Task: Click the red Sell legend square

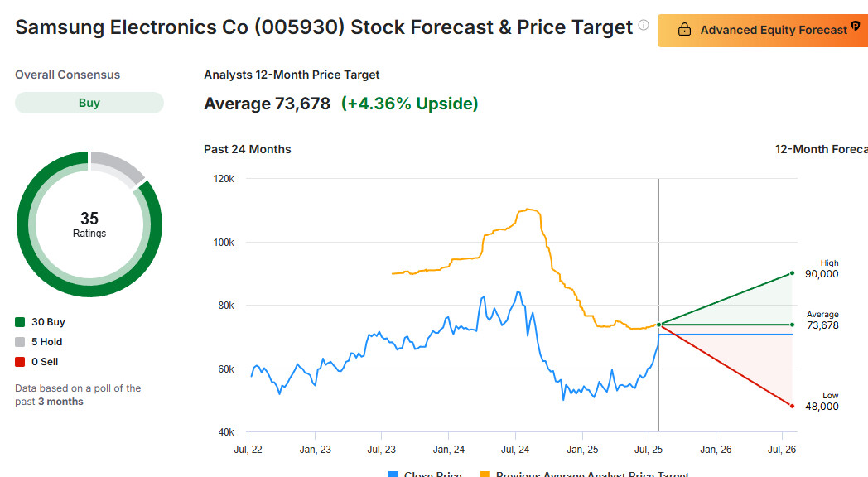Action: (x=20, y=362)
